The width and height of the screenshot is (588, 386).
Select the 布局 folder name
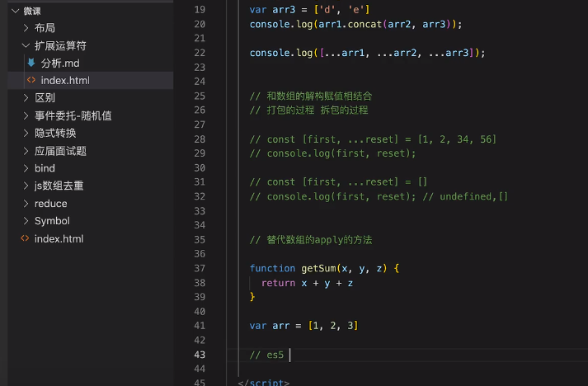pos(45,28)
